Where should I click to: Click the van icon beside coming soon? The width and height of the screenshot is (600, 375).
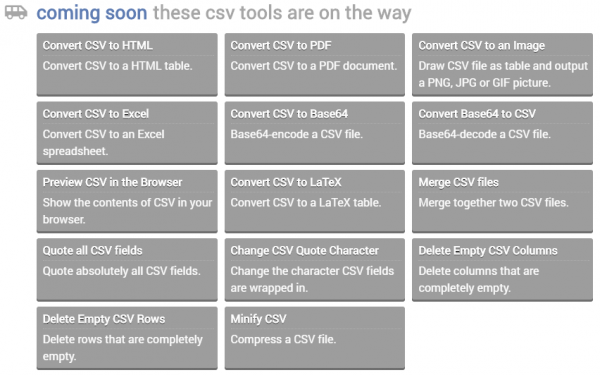[16, 12]
